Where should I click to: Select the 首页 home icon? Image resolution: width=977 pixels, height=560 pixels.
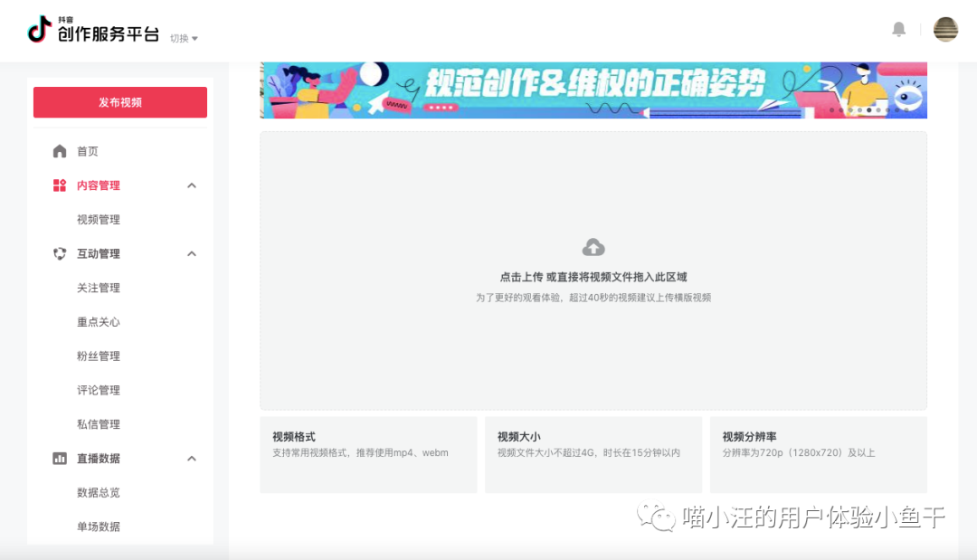59,151
